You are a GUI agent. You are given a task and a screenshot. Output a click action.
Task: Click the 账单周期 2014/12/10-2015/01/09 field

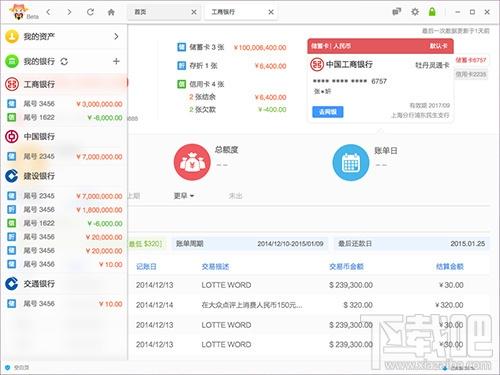click(250, 244)
